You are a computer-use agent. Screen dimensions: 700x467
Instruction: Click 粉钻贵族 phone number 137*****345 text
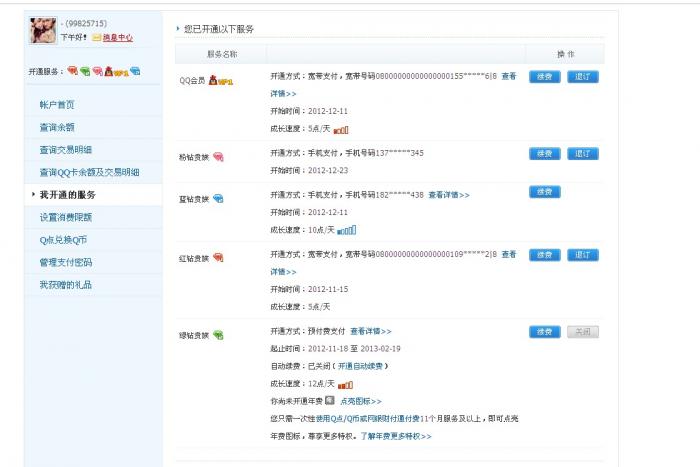point(400,153)
